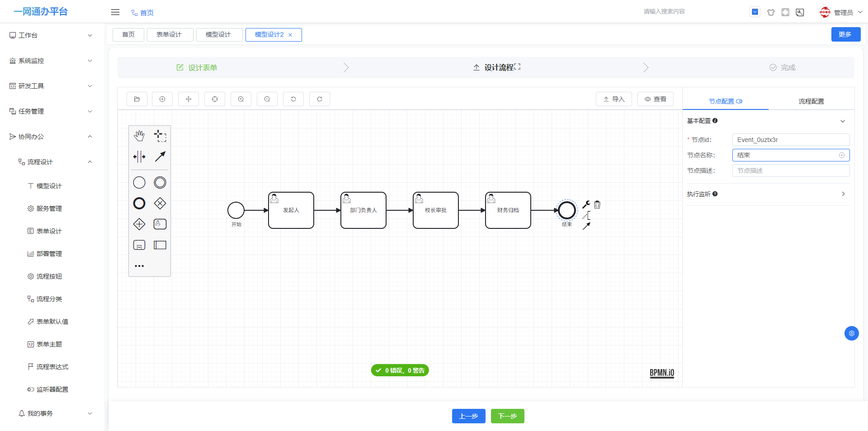Click the 查看 view button
Image resolution: width=868 pixels, height=431 pixels.
click(x=656, y=99)
